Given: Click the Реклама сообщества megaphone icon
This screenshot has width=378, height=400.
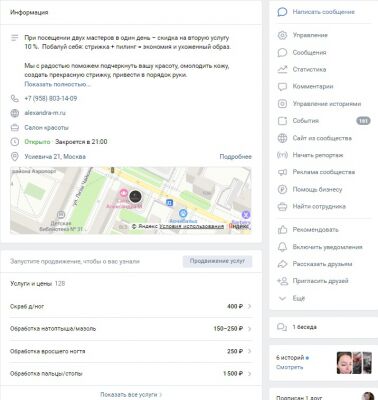Looking at the screenshot, I should (x=282, y=172).
